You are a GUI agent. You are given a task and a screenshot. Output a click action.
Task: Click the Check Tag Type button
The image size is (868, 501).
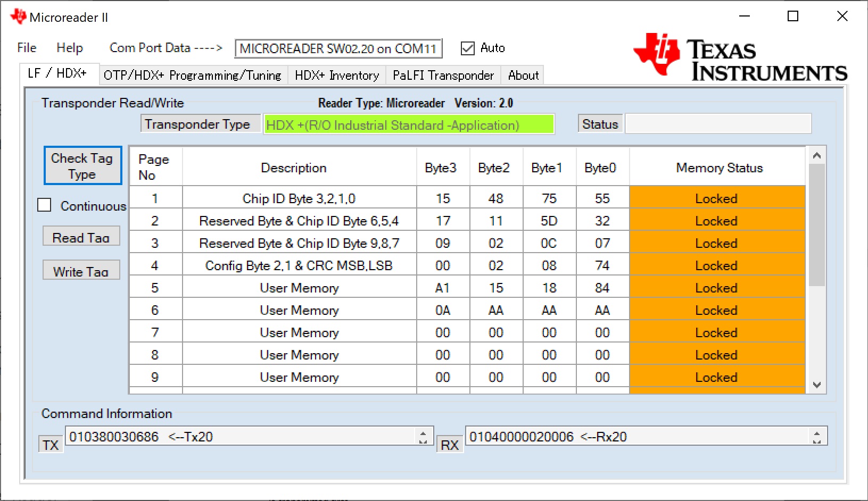coord(82,166)
